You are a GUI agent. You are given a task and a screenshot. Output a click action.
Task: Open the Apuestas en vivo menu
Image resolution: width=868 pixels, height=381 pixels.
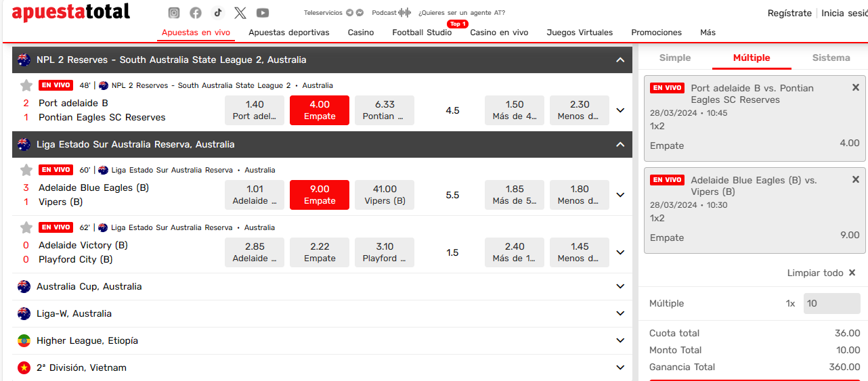pos(196,32)
